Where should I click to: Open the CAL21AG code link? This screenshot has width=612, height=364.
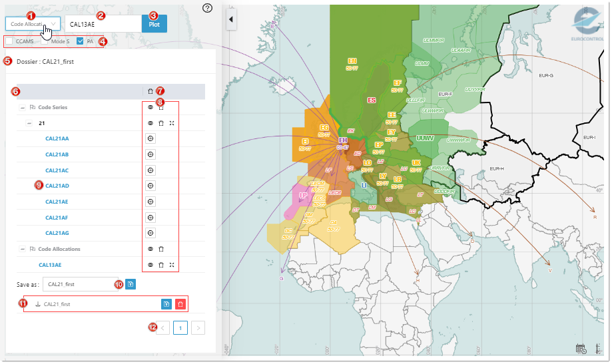click(x=57, y=233)
